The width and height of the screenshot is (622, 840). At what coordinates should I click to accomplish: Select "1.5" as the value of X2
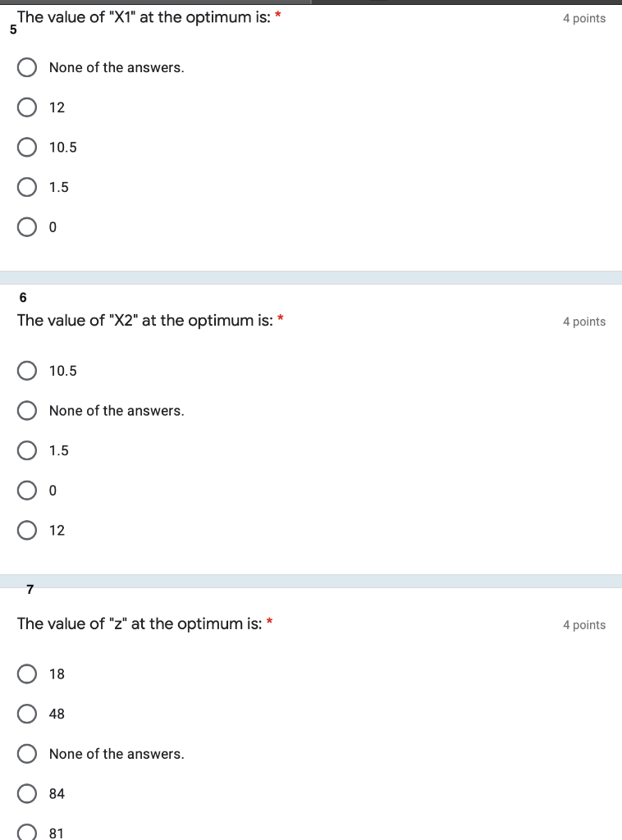tap(27, 450)
